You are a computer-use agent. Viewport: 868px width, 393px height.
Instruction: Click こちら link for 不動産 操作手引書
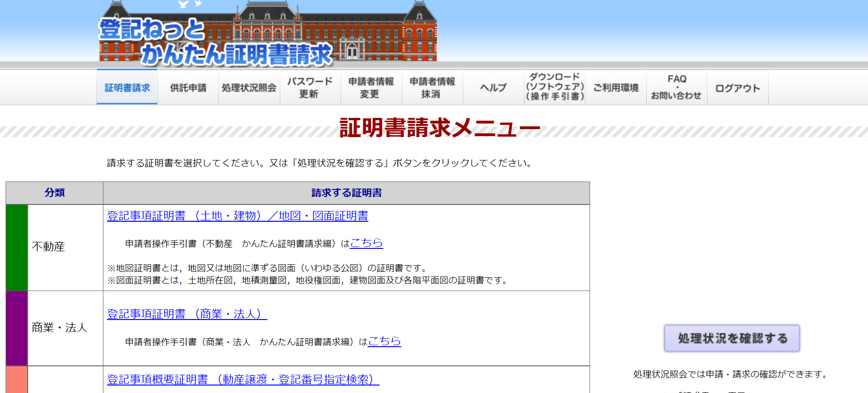point(366,243)
